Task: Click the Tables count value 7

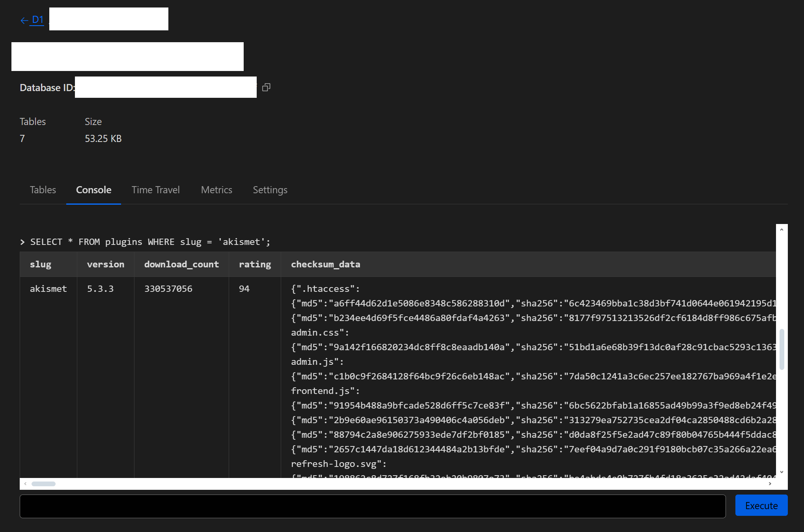Action: (x=22, y=138)
